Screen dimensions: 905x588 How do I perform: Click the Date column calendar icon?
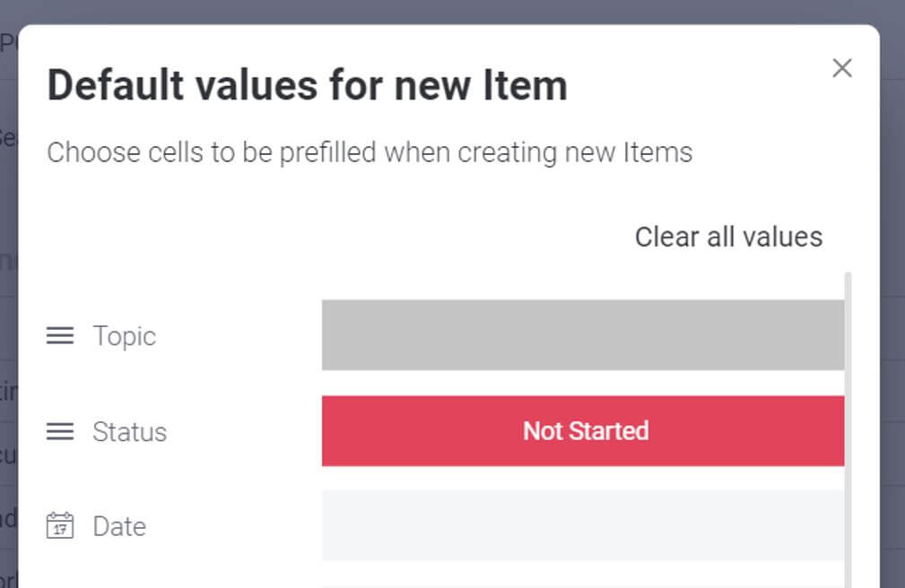[x=60, y=525]
